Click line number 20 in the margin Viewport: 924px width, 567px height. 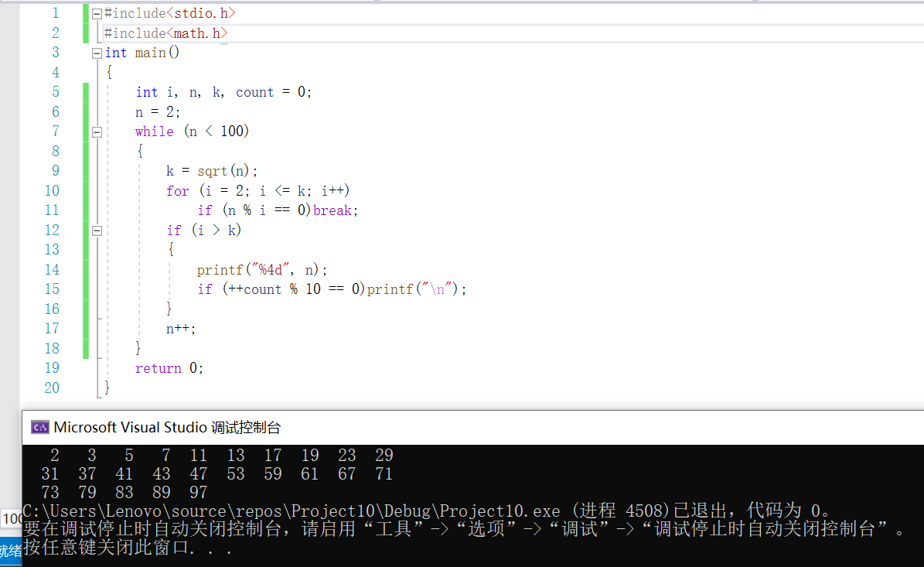coord(52,388)
